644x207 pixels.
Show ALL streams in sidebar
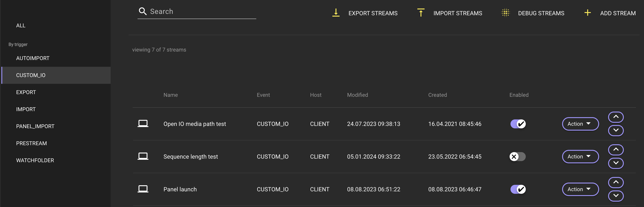[x=21, y=26]
